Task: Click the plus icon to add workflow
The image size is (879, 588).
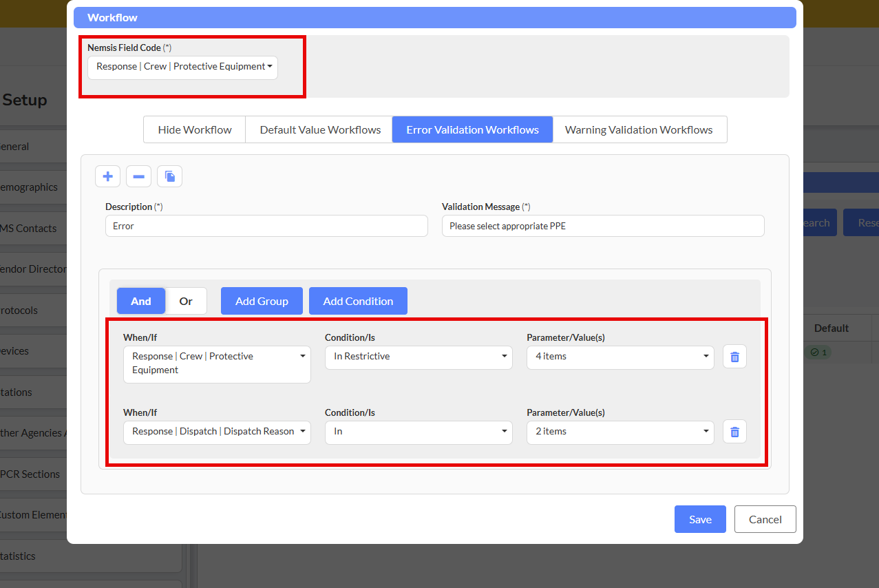Action: click(107, 177)
